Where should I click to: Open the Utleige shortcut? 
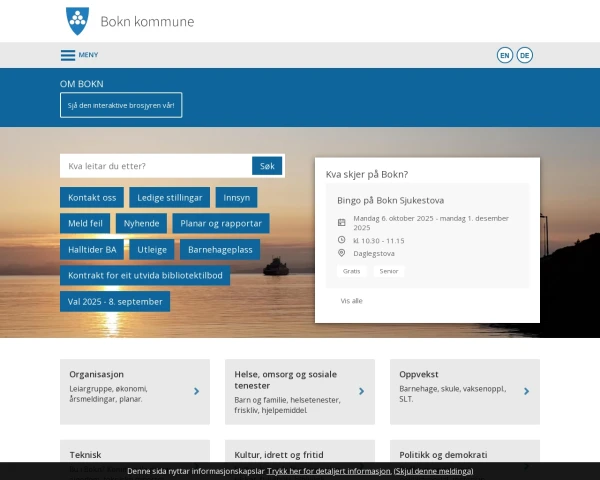(x=152, y=250)
